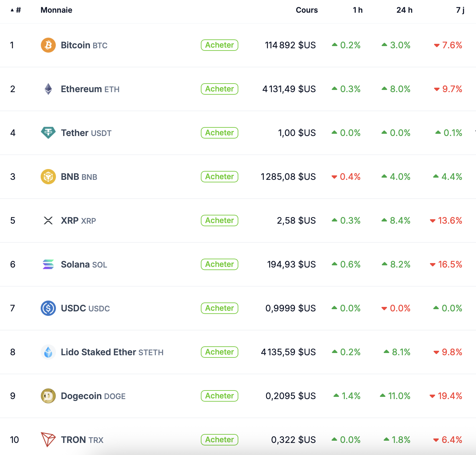Sort by the Monnaie column header

coord(56,10)
